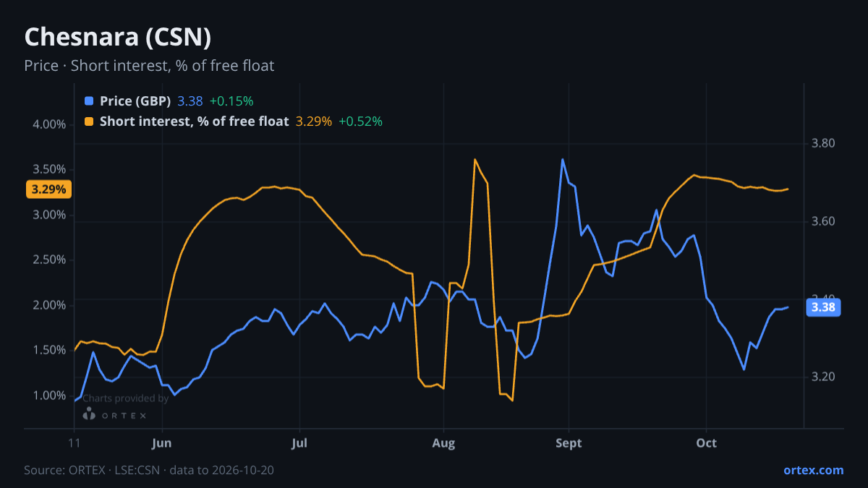Click the 3.29% short interest legend value
868x488 pixels.
[314, 121]
